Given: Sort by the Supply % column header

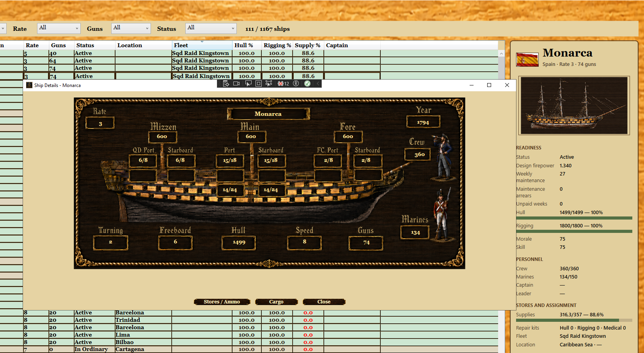Looking at the screenshot, I should (x=308, y=45).
